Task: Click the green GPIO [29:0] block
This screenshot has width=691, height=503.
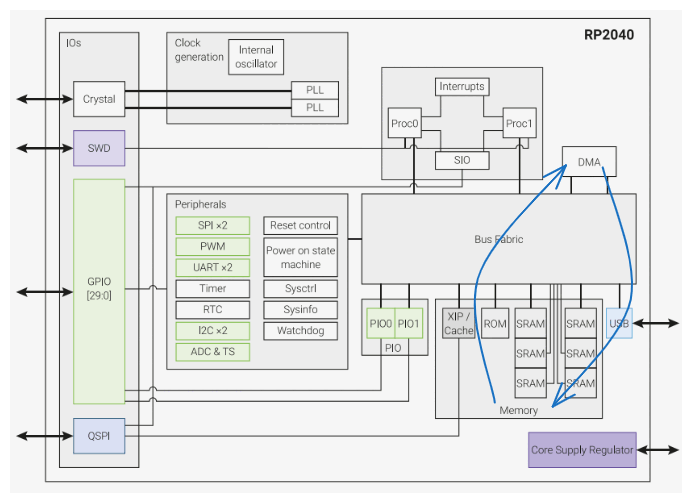Action: pos(99,291)
